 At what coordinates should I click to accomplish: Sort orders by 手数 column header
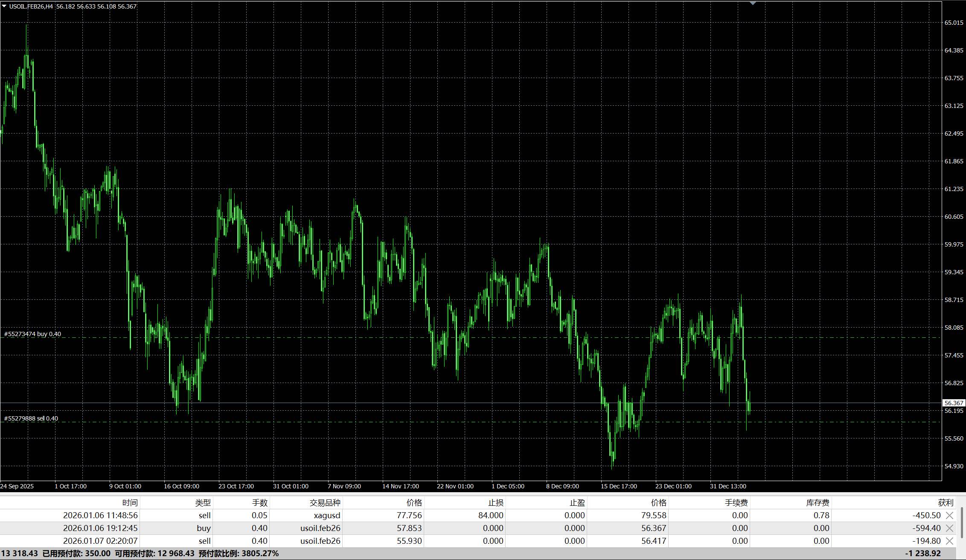point(259,503)
